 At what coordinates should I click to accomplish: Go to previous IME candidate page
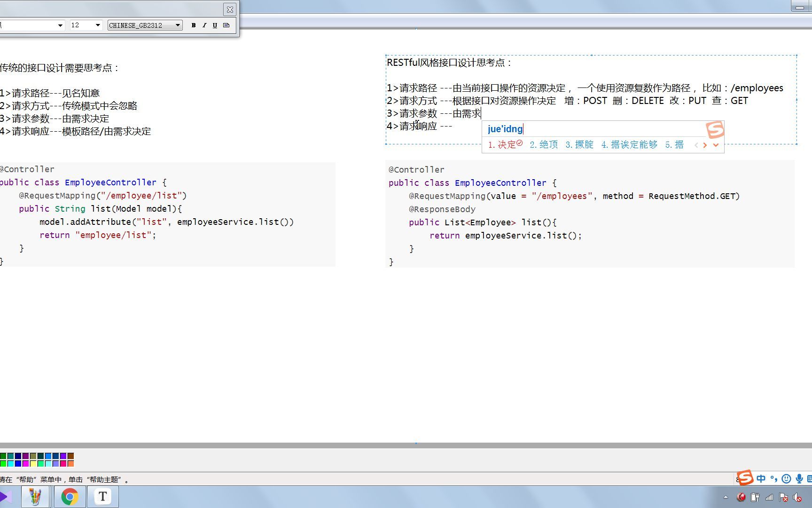(696, 145)
